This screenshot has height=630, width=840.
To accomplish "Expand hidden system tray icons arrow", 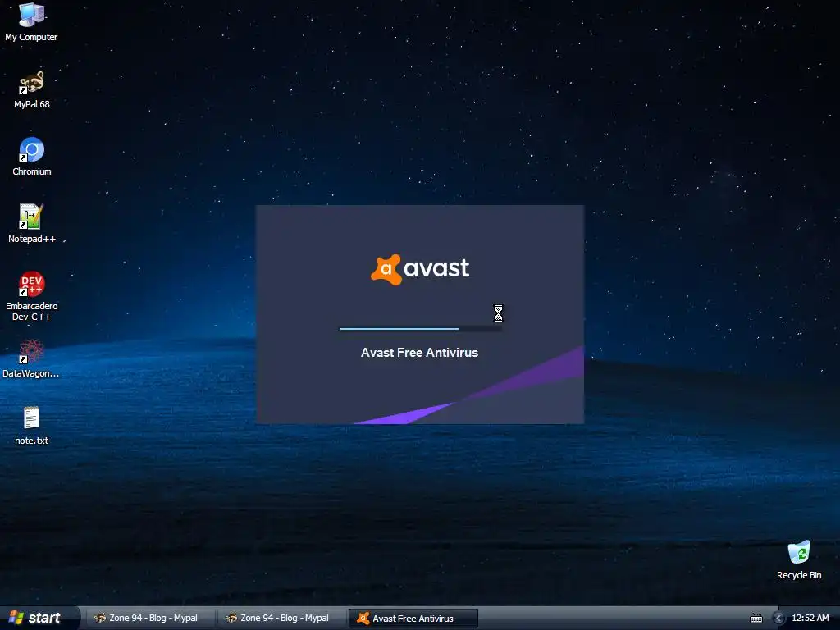I will 779,619.
